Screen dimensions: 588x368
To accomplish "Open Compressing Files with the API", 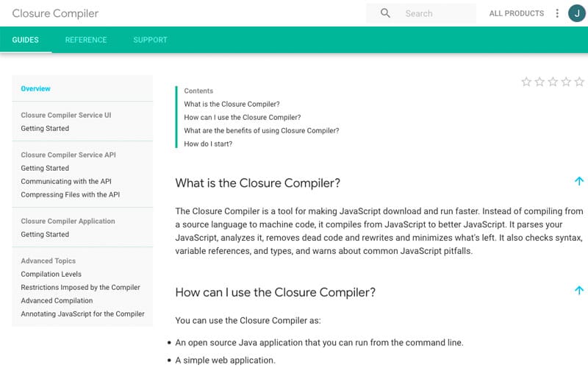I will [71, 194].
